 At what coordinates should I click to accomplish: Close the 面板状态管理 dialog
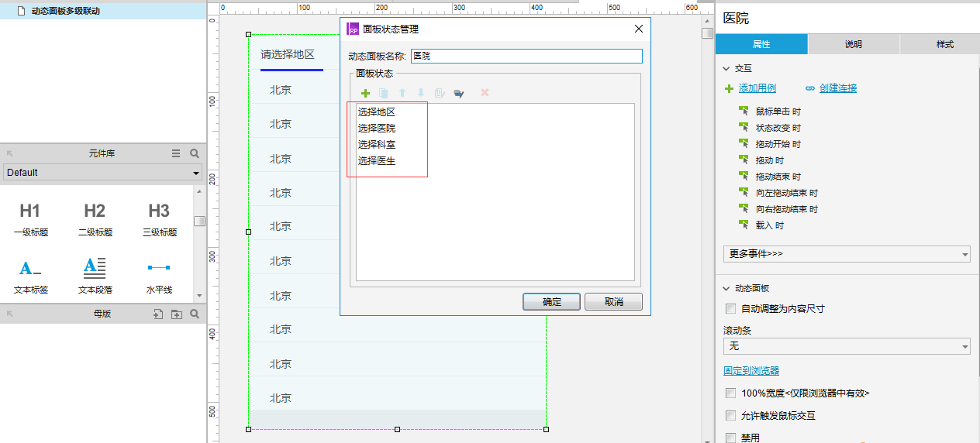[639, 29]
